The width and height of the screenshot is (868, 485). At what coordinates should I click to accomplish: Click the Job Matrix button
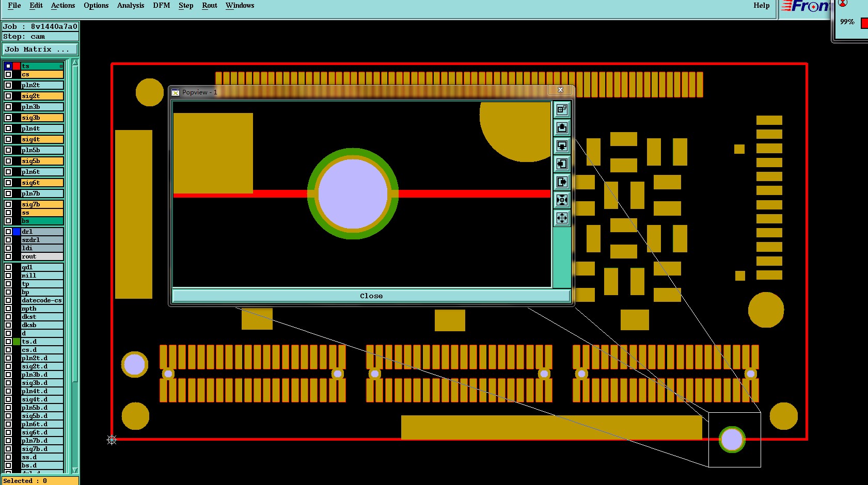coord(40,50)
